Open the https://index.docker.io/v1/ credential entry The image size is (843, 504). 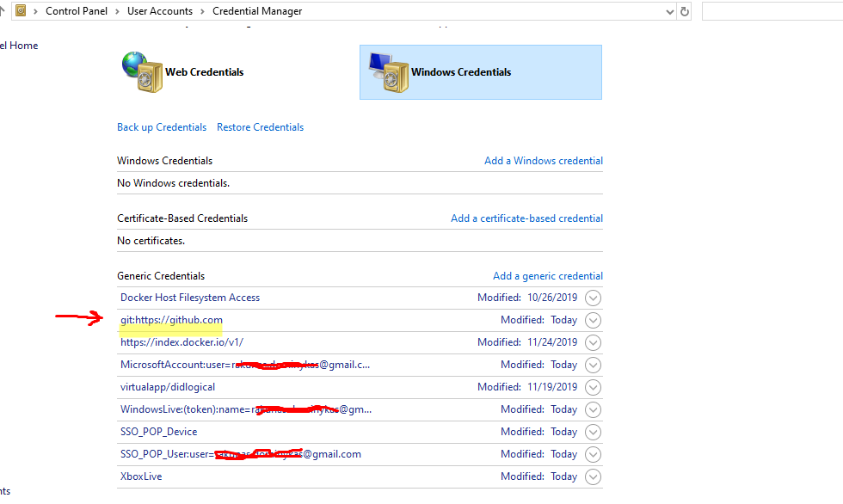coord(182,342)
